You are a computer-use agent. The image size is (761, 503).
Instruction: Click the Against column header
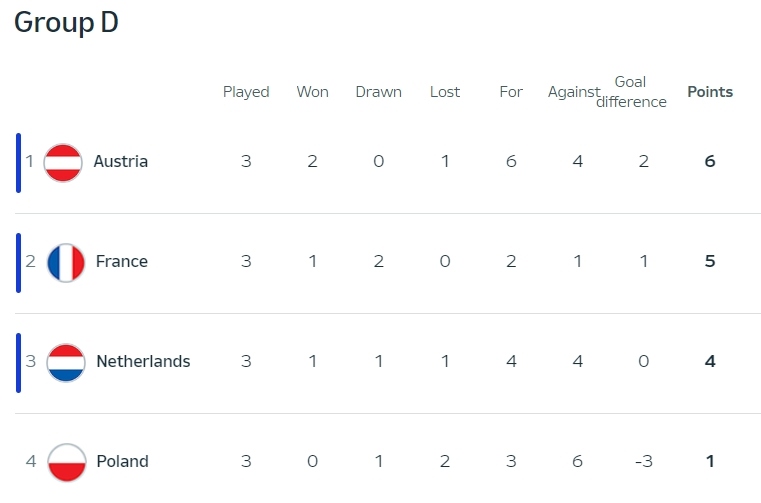pyautogui.click(x=574, y=92)
